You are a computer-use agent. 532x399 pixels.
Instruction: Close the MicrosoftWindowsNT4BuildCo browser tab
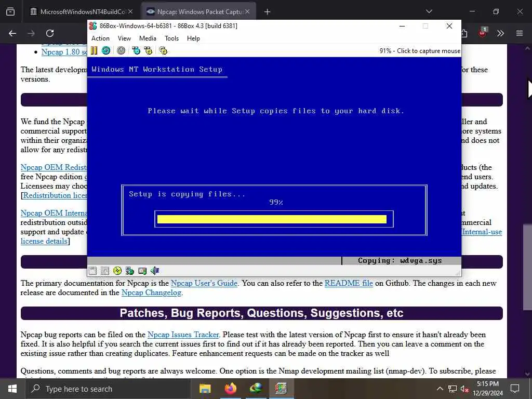point(130,11)
